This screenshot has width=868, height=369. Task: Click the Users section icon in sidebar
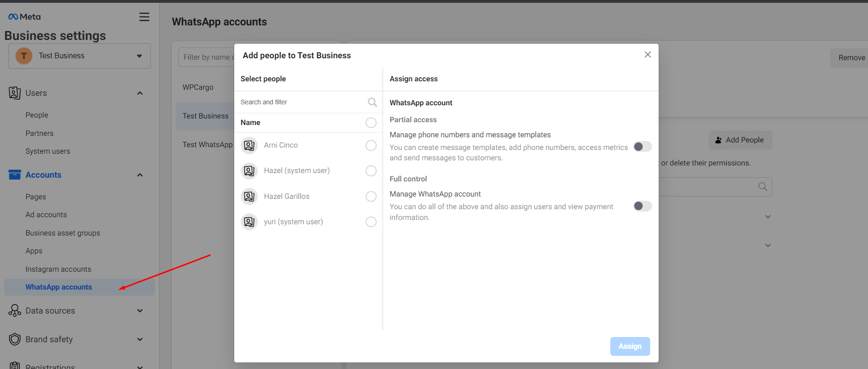[x=15, y=93]
